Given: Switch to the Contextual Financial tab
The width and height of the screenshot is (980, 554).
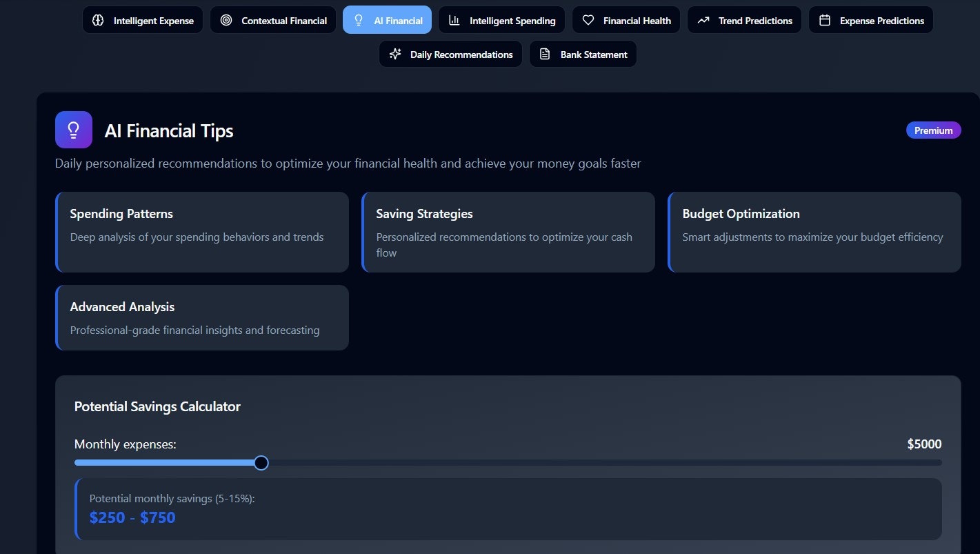Looking at the screenshot, I should pos(273,20).
